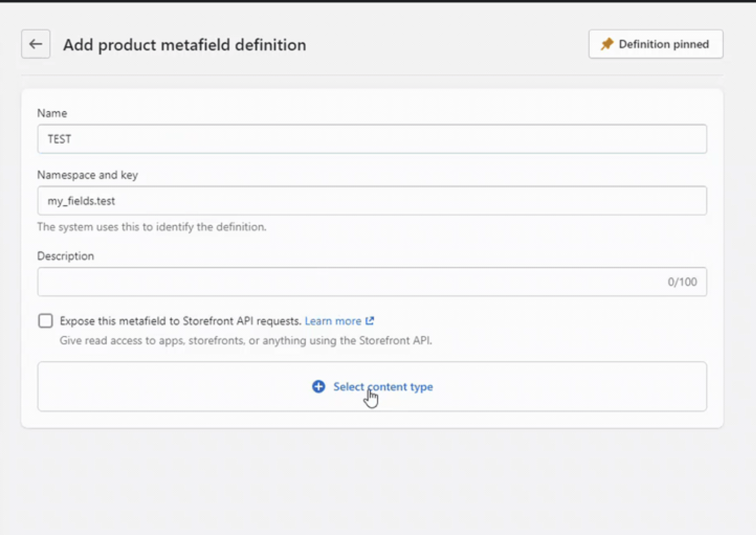Click the back arrow button

coord(36,44)
